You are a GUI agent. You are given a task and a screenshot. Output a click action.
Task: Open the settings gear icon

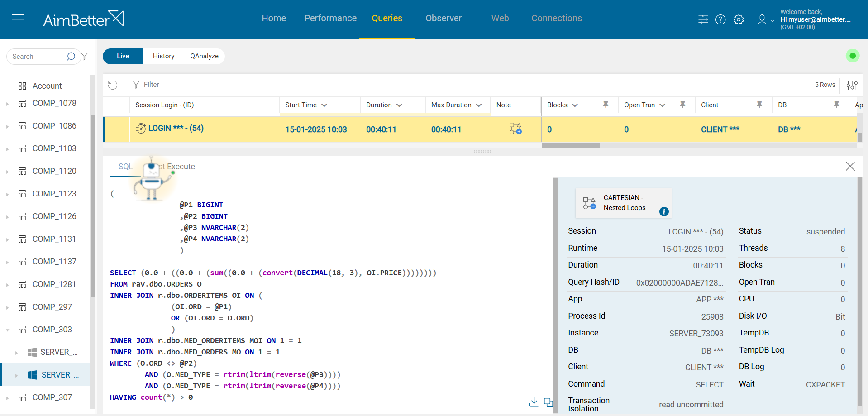click(x=739, y=19)
